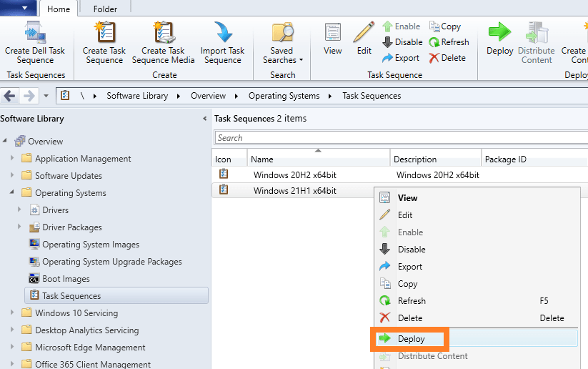Expand the Software Updates folder
The height and width of the screenshot is (369, 588).
pyautogui.click(x=12, y=175)
